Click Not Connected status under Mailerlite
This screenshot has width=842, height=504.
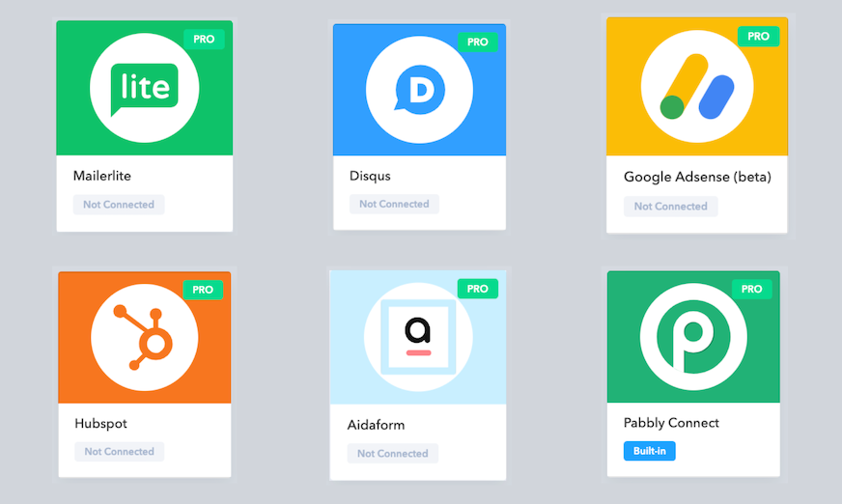coord(119,205)
